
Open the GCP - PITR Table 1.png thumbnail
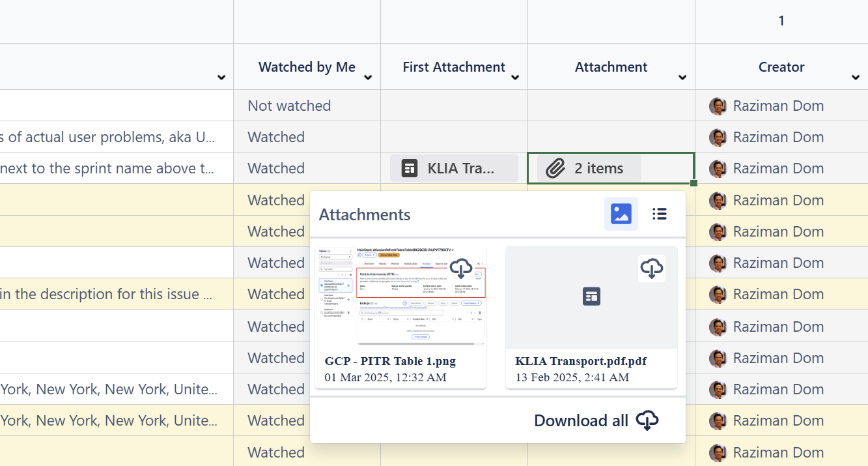point(400,297)
